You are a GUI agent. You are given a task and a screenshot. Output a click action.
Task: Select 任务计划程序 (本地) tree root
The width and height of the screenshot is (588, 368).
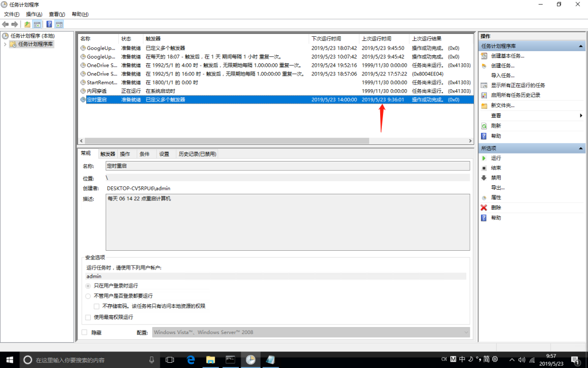33,36
